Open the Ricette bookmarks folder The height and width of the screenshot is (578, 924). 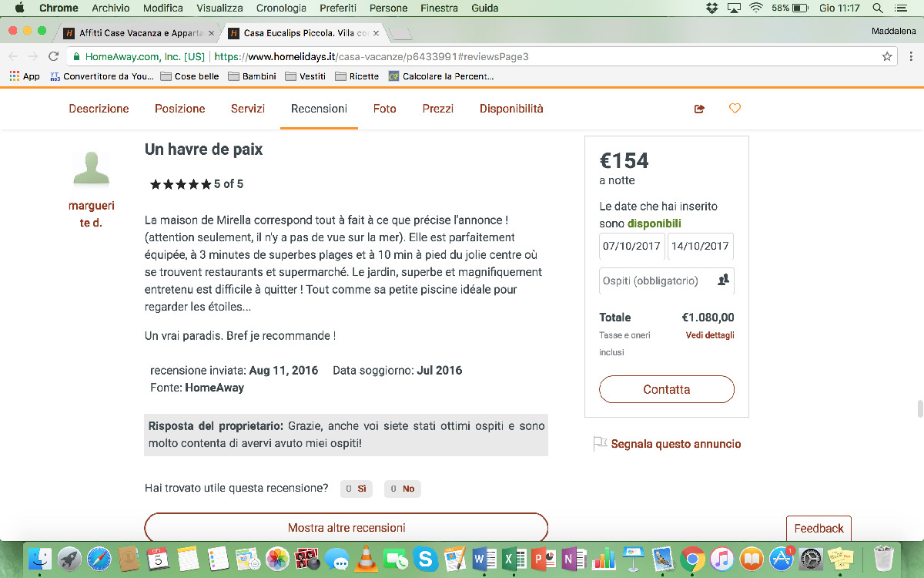click(x=357, y=76)
